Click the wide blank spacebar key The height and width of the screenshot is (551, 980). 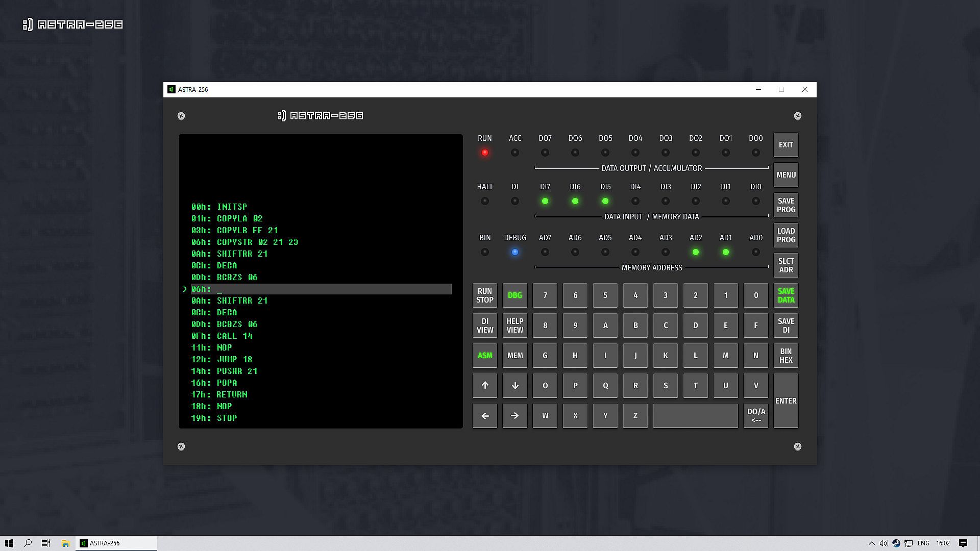tap(695, 416)
